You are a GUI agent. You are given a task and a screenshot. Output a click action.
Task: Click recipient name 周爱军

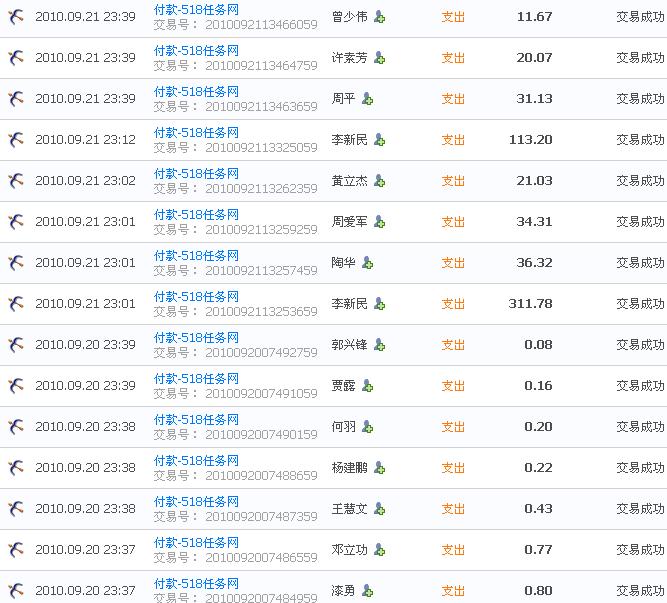pos(349,222)
